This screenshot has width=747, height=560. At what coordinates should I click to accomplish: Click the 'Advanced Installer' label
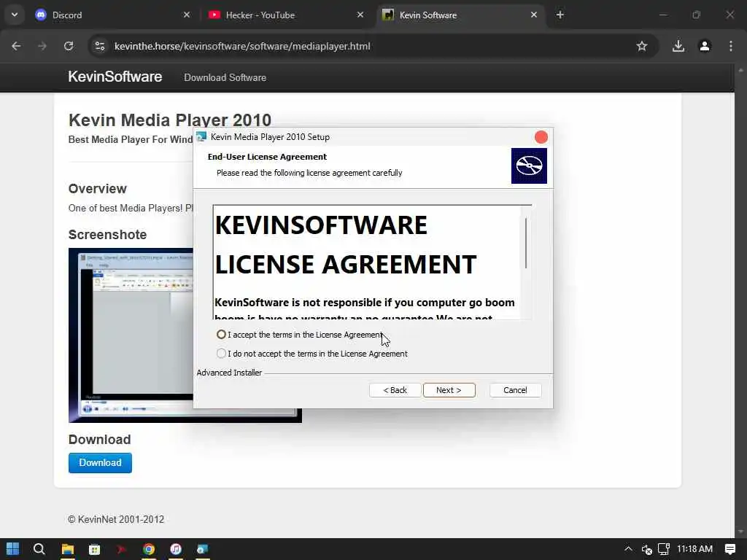(x=229, y=373)
